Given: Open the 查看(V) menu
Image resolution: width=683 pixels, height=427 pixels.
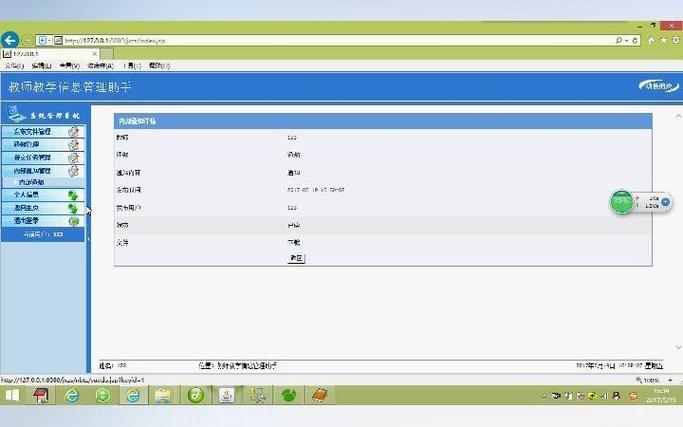Looking at the screenshot, I should point(69,66).
